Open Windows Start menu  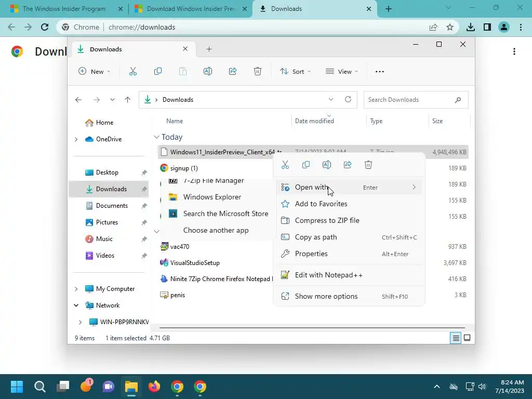pos(17,387)
